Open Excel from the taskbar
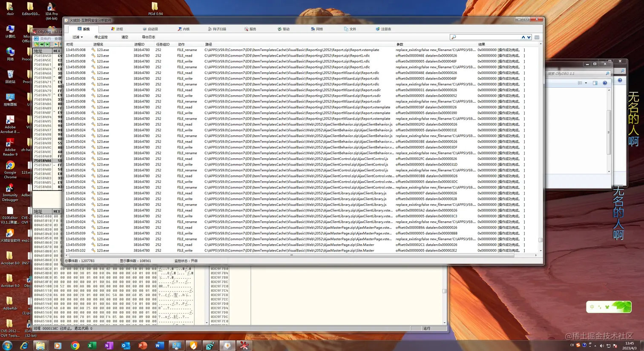The height and width of the screenshot is (351, 644). 92,345
